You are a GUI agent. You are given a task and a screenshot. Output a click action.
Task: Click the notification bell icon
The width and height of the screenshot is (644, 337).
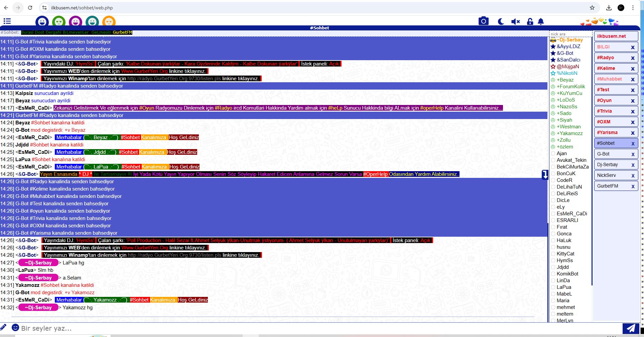[x=541, y=22]
